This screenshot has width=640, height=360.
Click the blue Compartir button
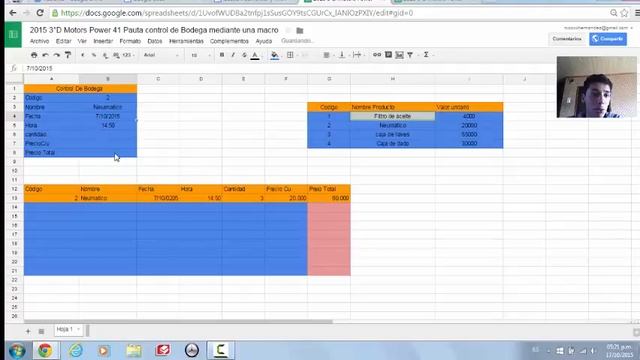[x=608, y=39]
